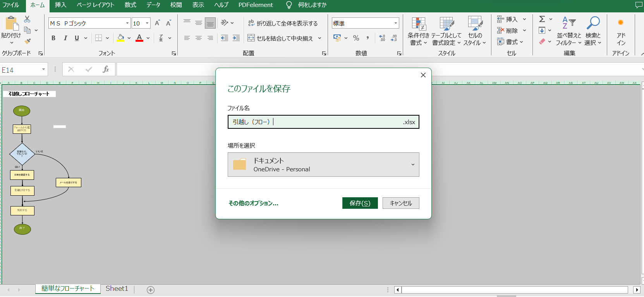Open Conditional Formatting icon
Viewport: 644px width, 297px height.
pyautogui.click(x=419, y=24)
